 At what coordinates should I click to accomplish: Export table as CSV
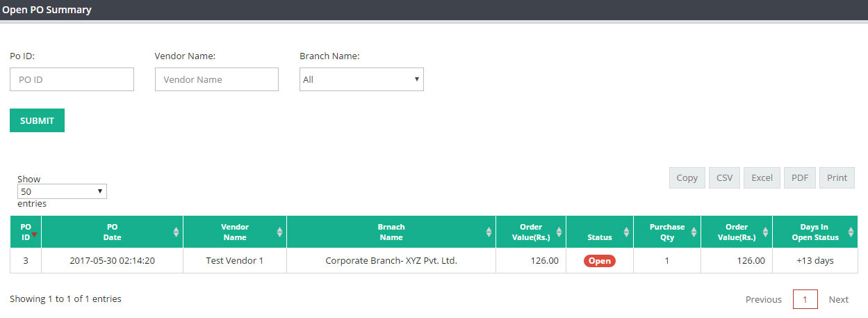[x=725, y=177]
